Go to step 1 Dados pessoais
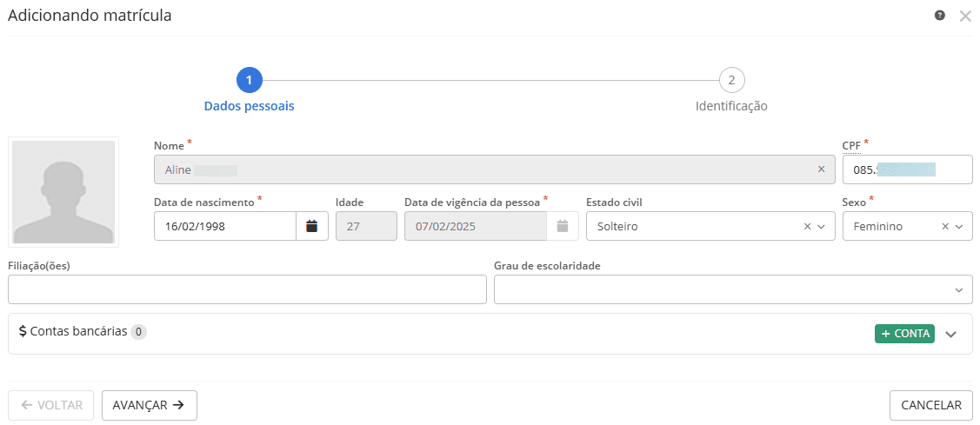980x425 pixels. [x=250, y=80]
